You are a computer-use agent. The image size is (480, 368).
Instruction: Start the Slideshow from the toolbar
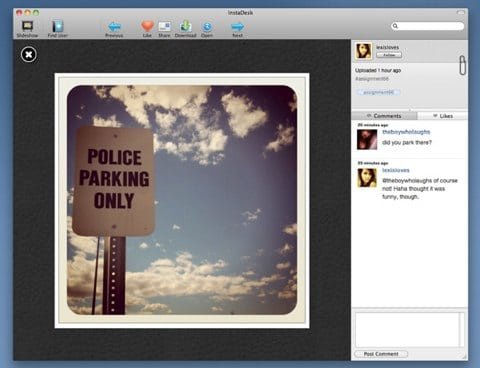point(27,29)
